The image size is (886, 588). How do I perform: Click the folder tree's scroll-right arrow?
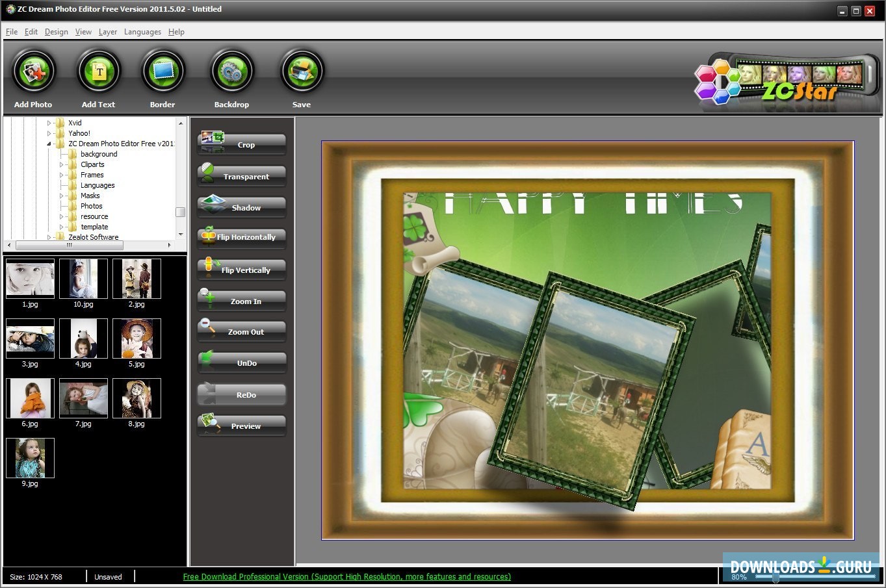pos(170,246)
